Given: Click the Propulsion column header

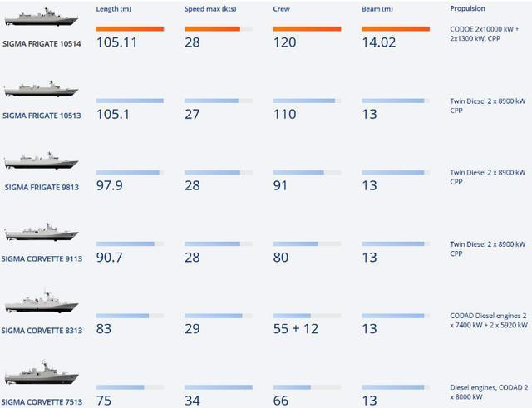Looking at the screenshot, I should pos(467,8).
